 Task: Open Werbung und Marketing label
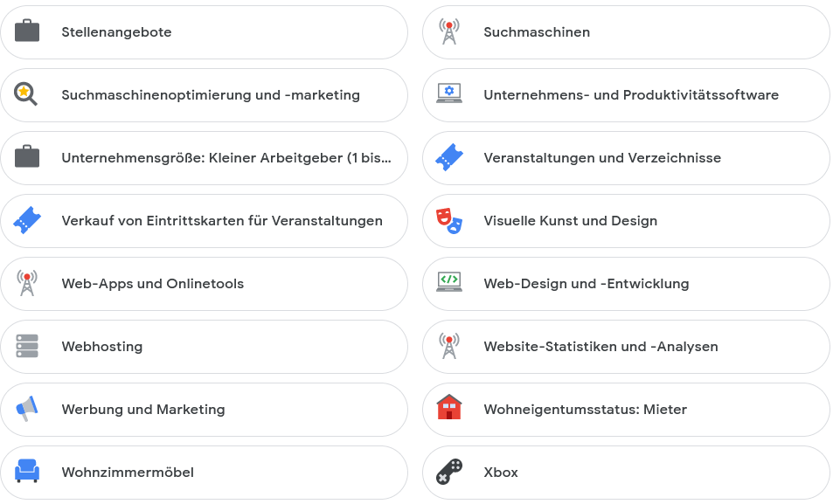point(142,410)
